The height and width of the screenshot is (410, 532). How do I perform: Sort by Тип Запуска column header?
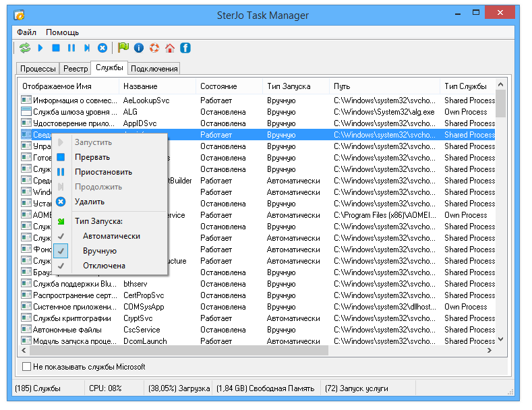296,86
